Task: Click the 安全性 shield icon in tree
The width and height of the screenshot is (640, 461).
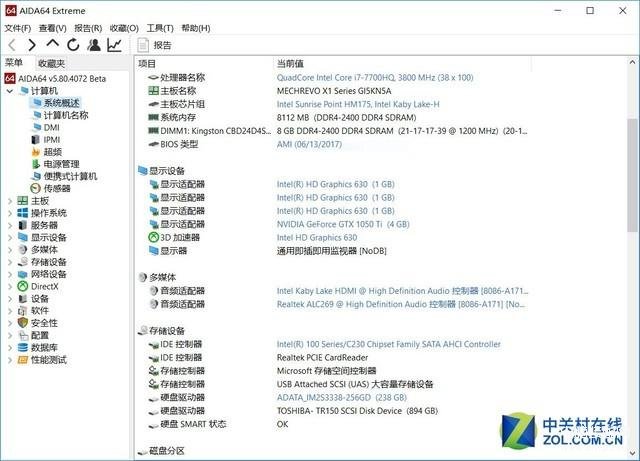Action: (x=22, y=323)
